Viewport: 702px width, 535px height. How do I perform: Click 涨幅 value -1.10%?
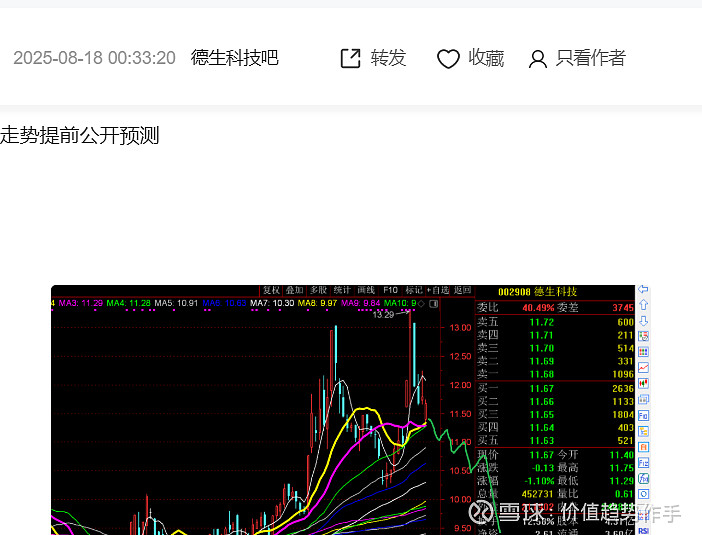[x=539, y=481]
